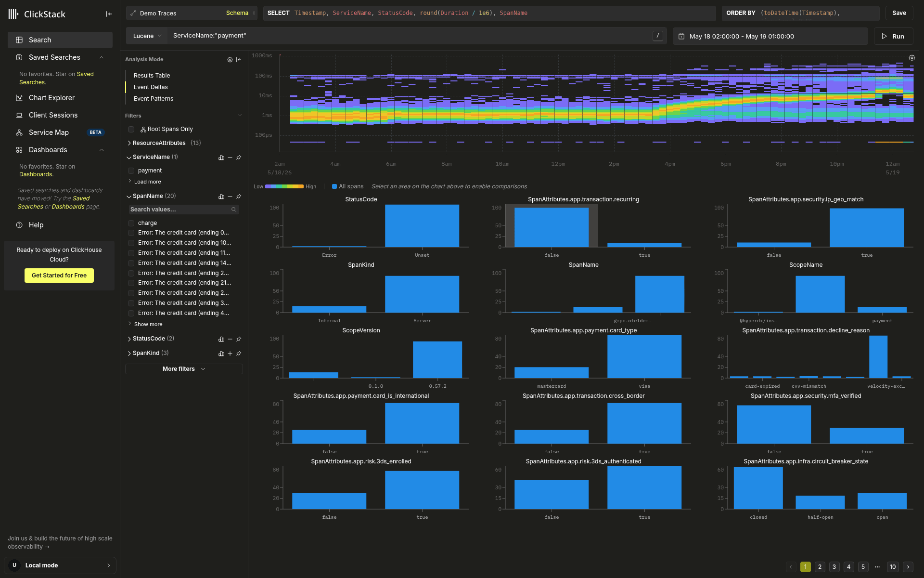Click the Low-High color gradient legend
Screen dimensions: 924x578
(284, 186)
